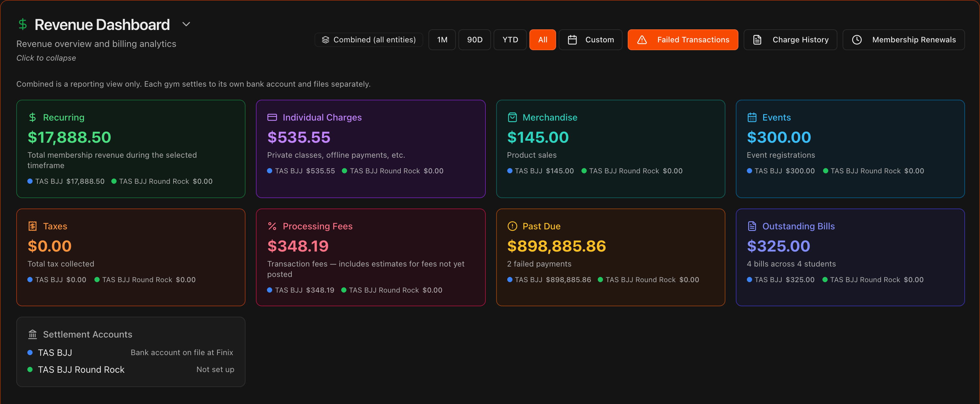Click 'Bank account on file at Finix'
Image resolution: width=980 pixels, height=404 pixels.
pos(182,353)
